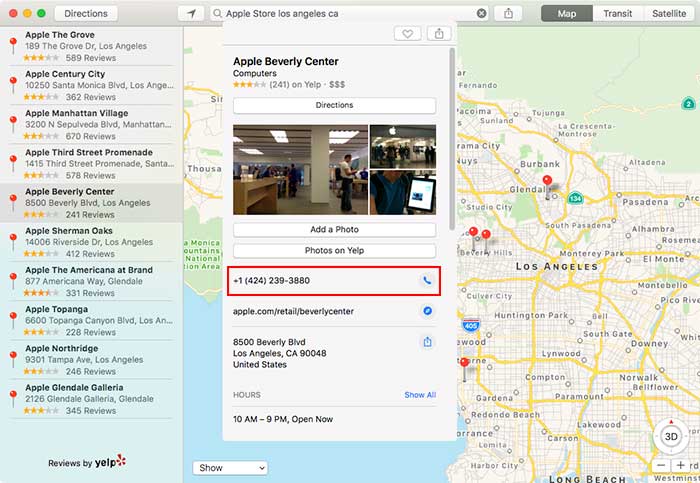This screenshot has height=483, width=700.
Task: Click the Pasadena label on the map
Action: click(645, 202)
